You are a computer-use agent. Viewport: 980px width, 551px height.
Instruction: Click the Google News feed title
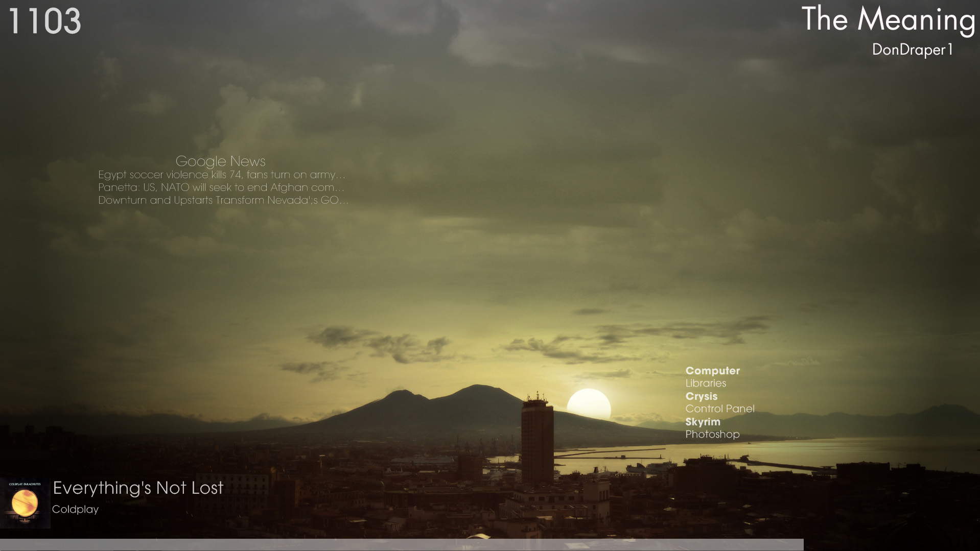coord(220,161)
